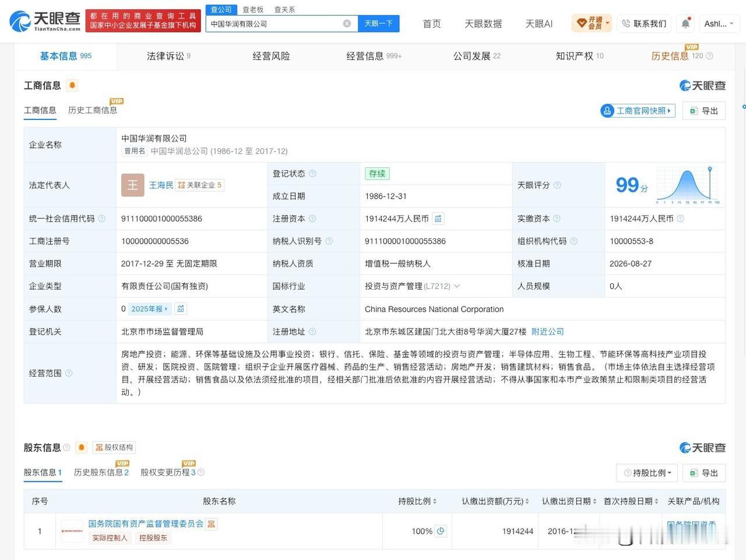Viewport: 746px width, 560px height.
Task: Click the help icon next to 天眼评分
Action: click(557, 185)
